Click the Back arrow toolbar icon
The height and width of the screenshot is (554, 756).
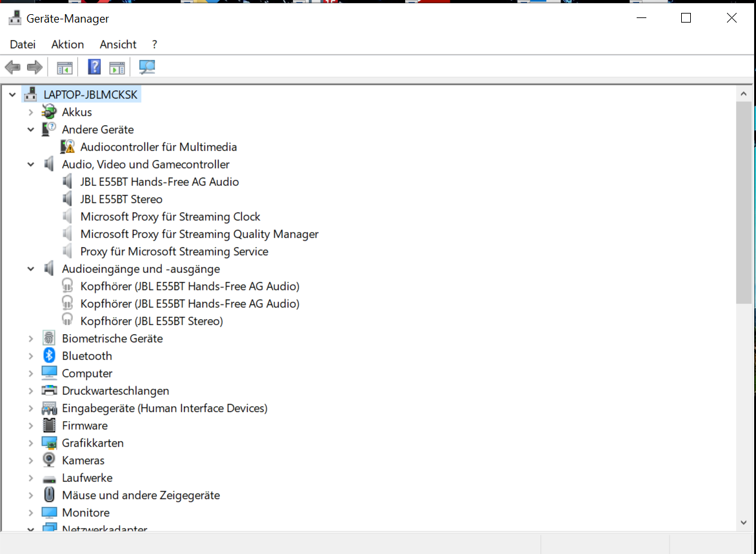(x=12, y=67)
